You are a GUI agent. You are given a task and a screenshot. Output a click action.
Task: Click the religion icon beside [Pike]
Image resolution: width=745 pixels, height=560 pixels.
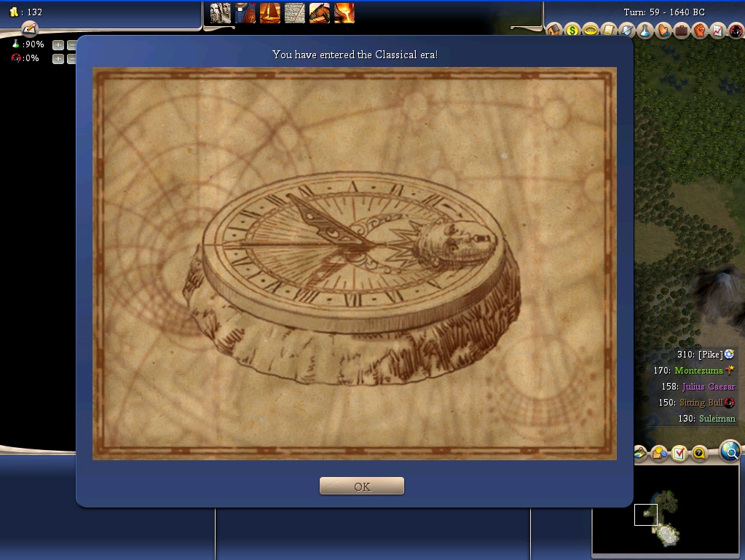pyautogui.click(x=729, y=354)
